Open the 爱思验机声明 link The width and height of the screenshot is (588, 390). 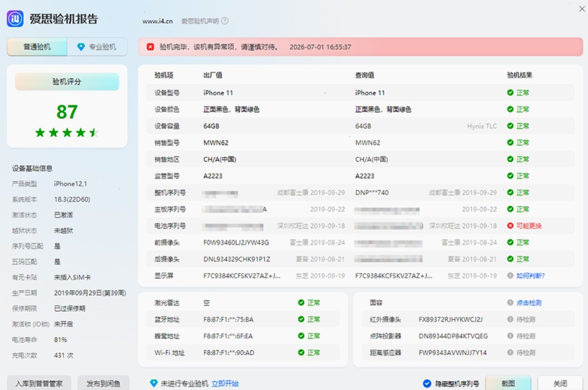[x=200, y=21]
